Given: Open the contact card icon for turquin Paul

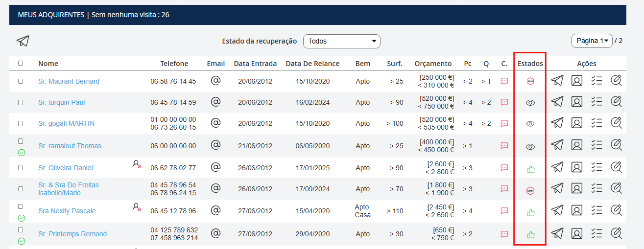Looking at the screenshot, I should coord(577,102).
